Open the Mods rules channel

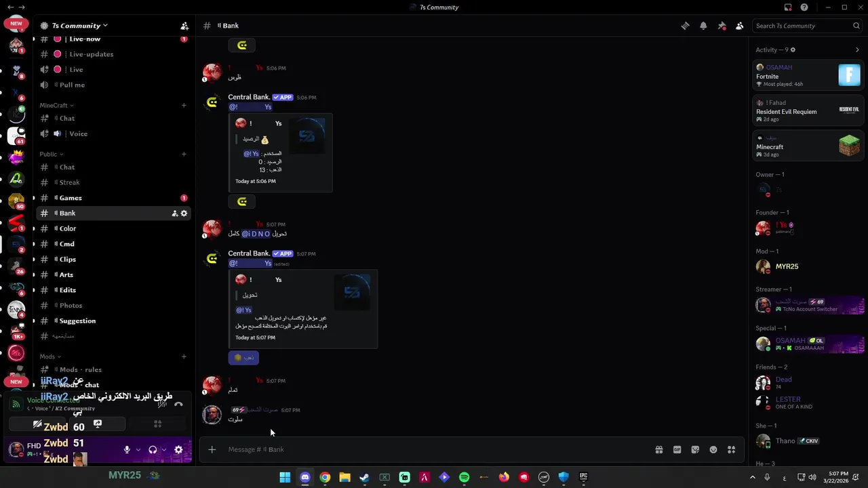click(113, 369)
